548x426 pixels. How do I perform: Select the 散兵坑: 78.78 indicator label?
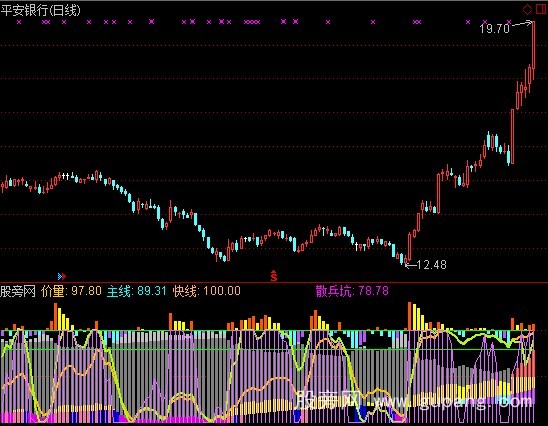(352, 291)
